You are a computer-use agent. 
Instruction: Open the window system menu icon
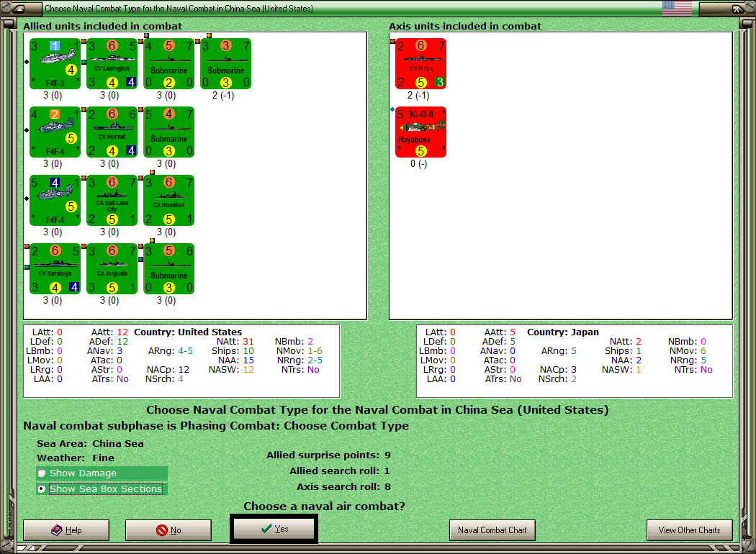(x=18, y=9)
